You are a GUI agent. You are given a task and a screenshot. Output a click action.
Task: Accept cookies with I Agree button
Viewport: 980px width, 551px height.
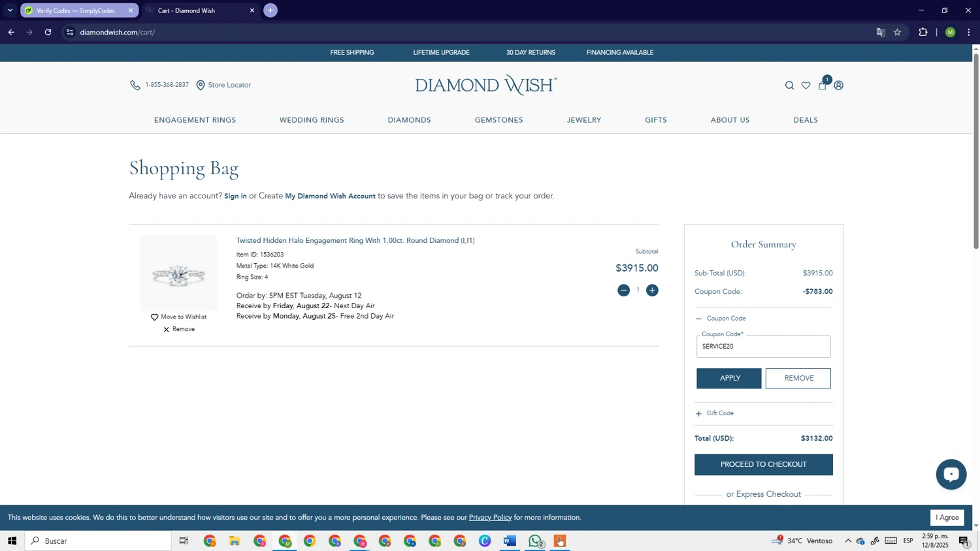947,518
